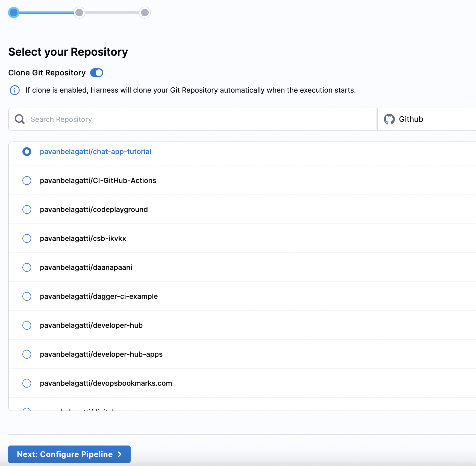Open the Github provider dropdown
The height and width of the screenshot is (466, 476).
[427, 119]
